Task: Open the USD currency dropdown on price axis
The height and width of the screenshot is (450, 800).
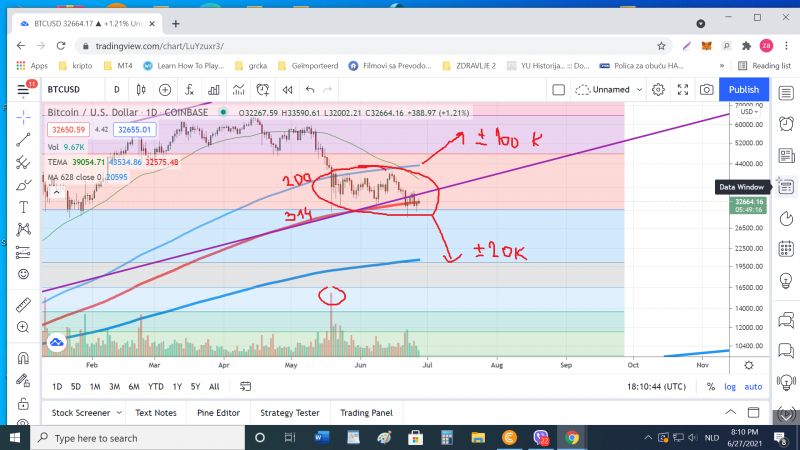Action: click(749, 112)
